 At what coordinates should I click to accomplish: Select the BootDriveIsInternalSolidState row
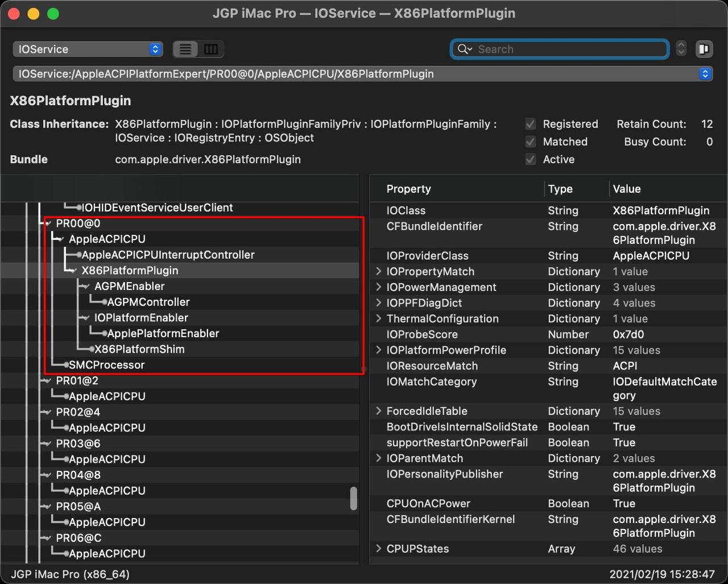tap(548, 426)
